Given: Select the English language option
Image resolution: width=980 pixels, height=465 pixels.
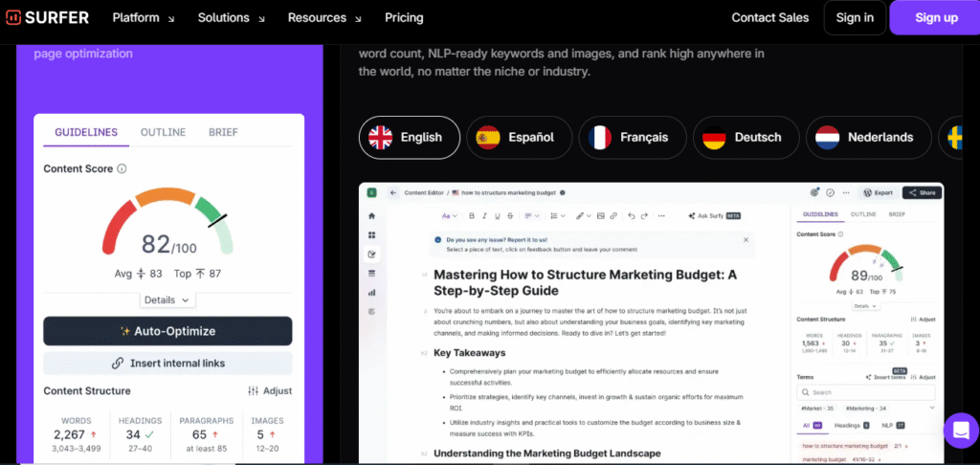Looking at the screenshot, I should coord(409,137).
